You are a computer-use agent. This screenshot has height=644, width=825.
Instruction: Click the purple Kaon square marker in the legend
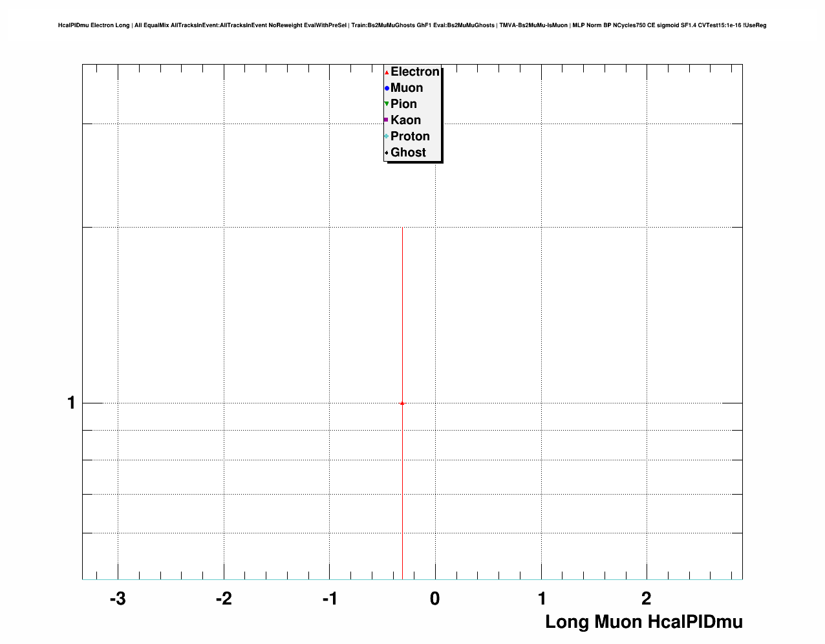(387, 120)
